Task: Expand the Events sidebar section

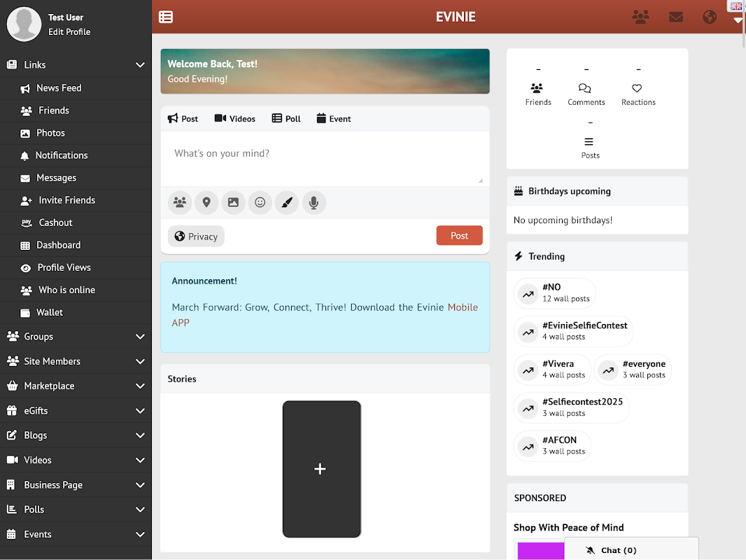Action: point(76,534)
